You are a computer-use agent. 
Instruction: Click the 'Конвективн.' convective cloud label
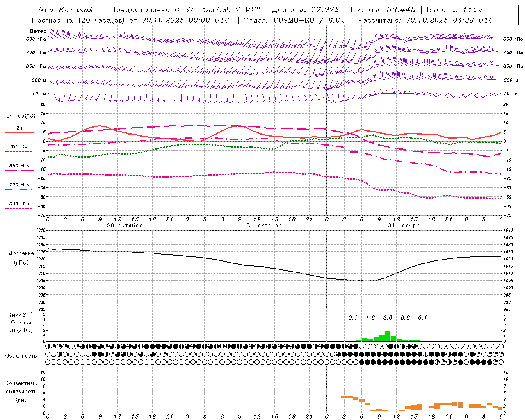tap(21, 383)
